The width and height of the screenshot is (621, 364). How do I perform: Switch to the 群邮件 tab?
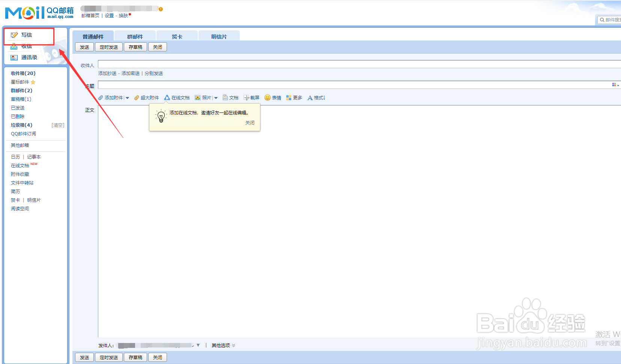click(135, 36)
